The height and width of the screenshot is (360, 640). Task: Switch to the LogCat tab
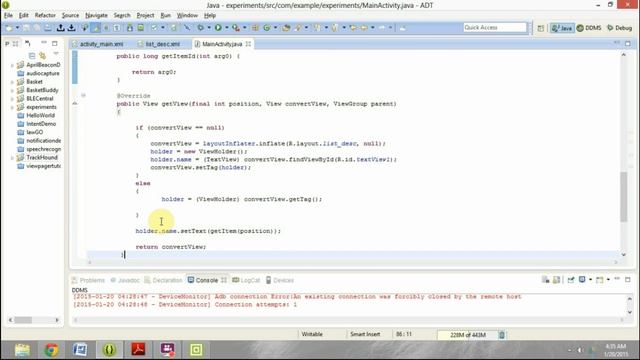point(246,280)
